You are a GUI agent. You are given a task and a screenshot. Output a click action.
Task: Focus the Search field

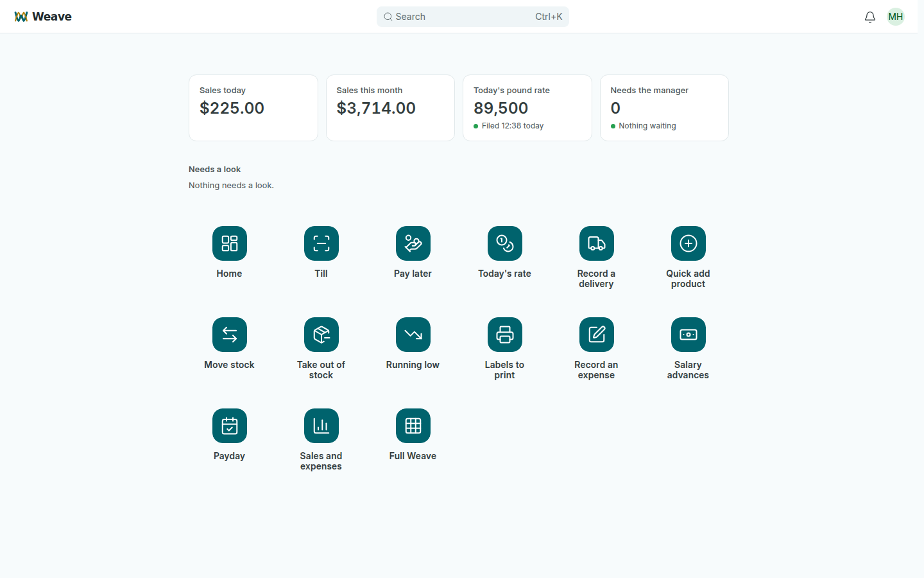point(473,17)
